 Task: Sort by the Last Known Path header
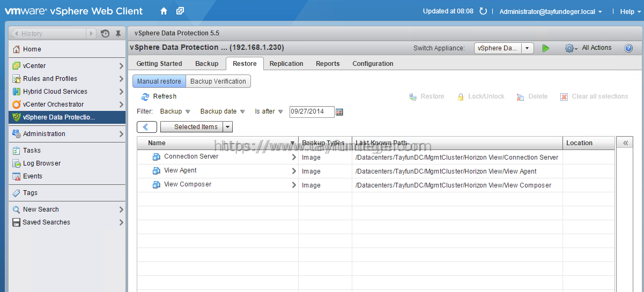[x=457, y=143]
